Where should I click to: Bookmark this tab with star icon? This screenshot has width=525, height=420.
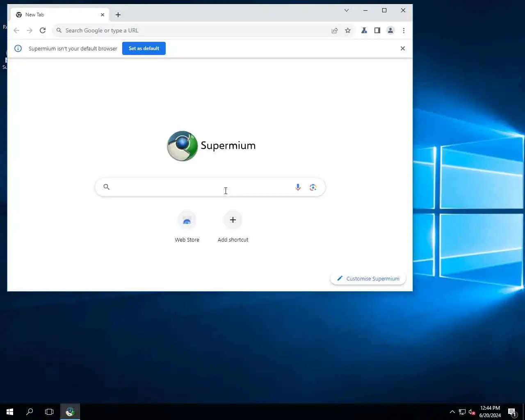348,30
